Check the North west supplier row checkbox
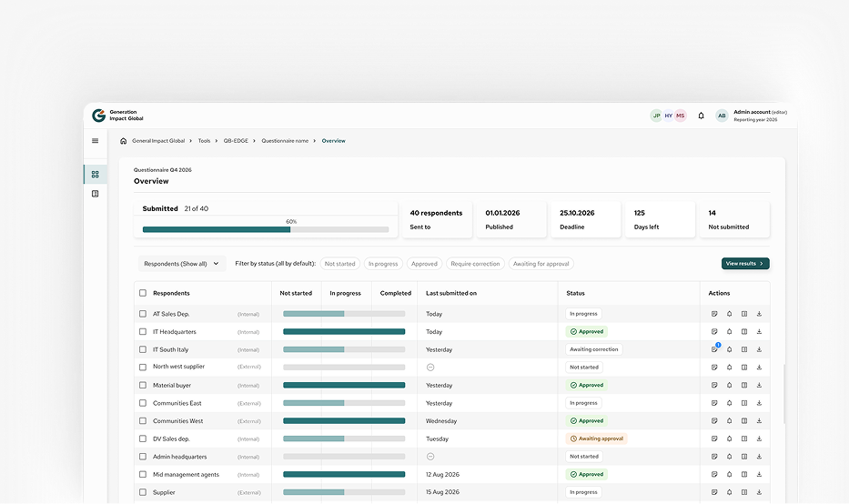 click(x=143, y=368)
